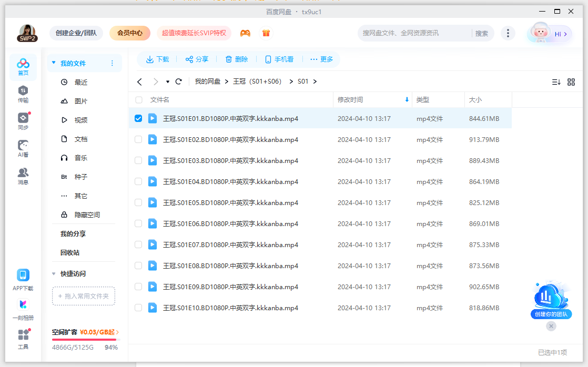Expand the 快捷访问 section
This screenshot has height=367, width=588.
click(54, 273)
